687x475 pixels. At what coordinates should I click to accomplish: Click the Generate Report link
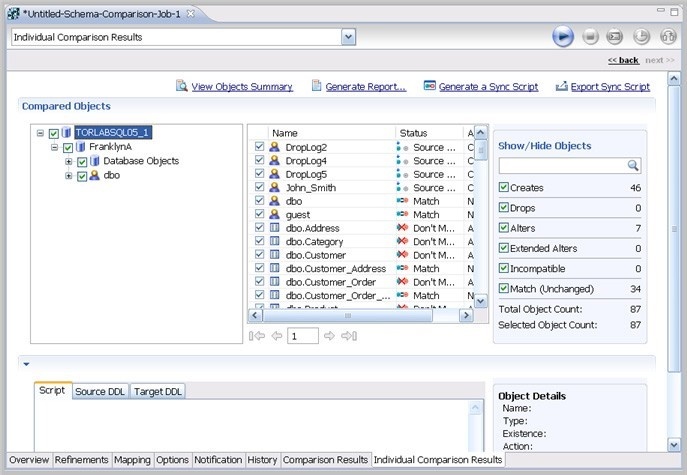click(365, 87)
